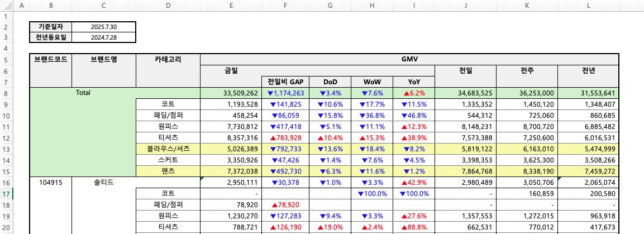Click the 기준일자 label cell

click(51, 27)
